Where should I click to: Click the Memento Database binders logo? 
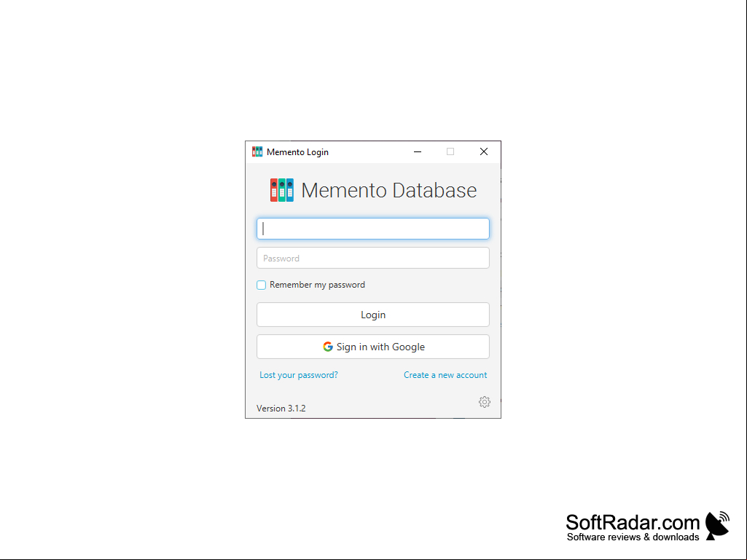(x=282, y=190)
